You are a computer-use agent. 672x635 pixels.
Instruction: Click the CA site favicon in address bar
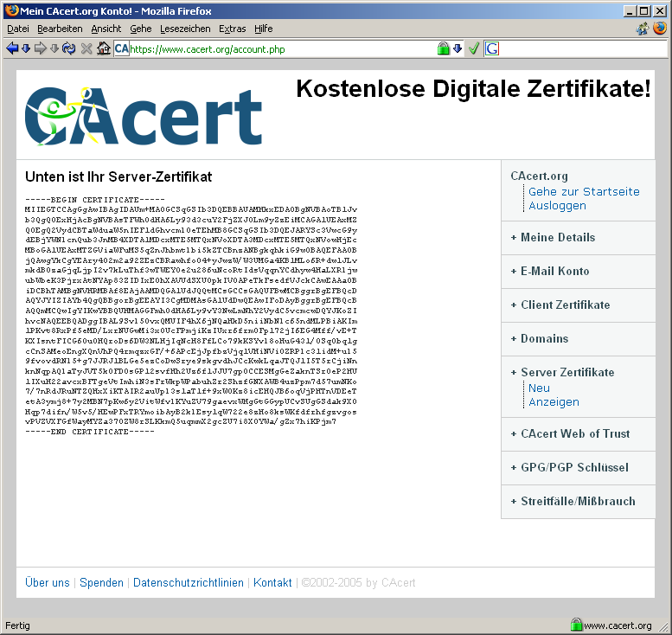click(122, 48)
